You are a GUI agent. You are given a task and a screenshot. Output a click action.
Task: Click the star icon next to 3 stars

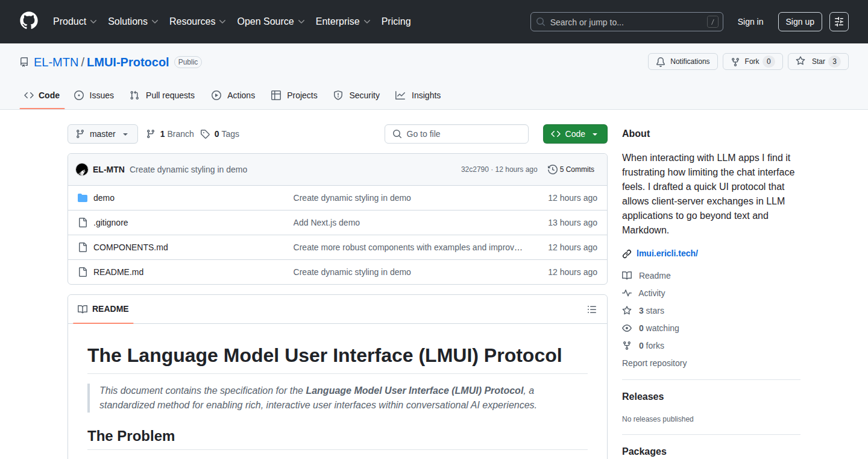[627, 311]
